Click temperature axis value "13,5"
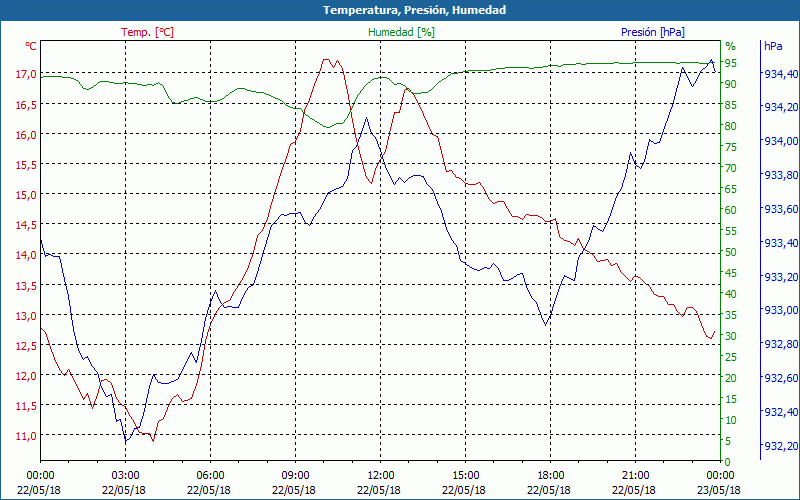Viewport: 800px width, 500px height. pyautogui.click(x=26, y=285)
